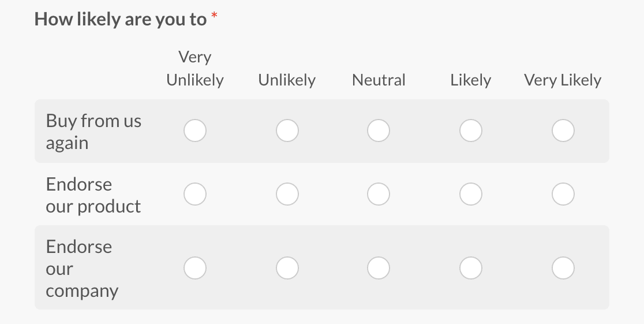The height and width of the screenshot is (324, 644).
Task: Select Likely for Endorse our product
Action: pos(471,195)
